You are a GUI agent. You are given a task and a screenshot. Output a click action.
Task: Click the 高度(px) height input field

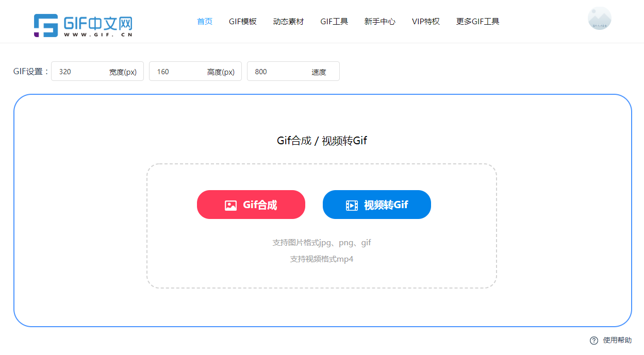(x=195, y=71)
